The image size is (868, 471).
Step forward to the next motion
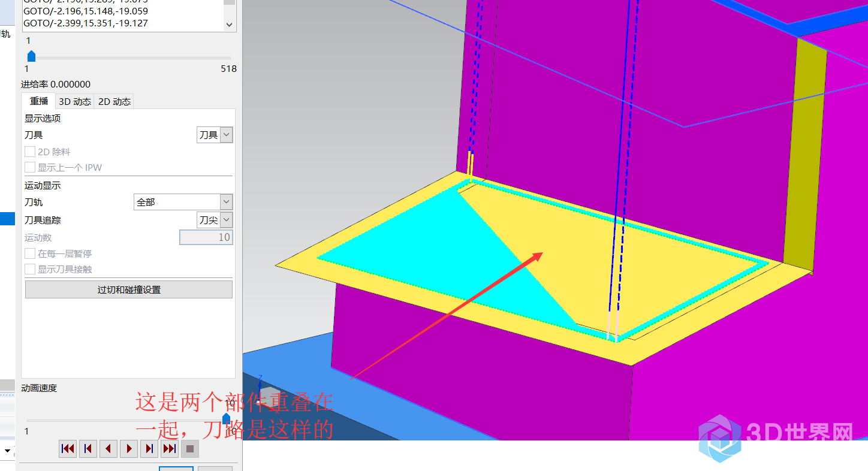(x=149, y=448)
